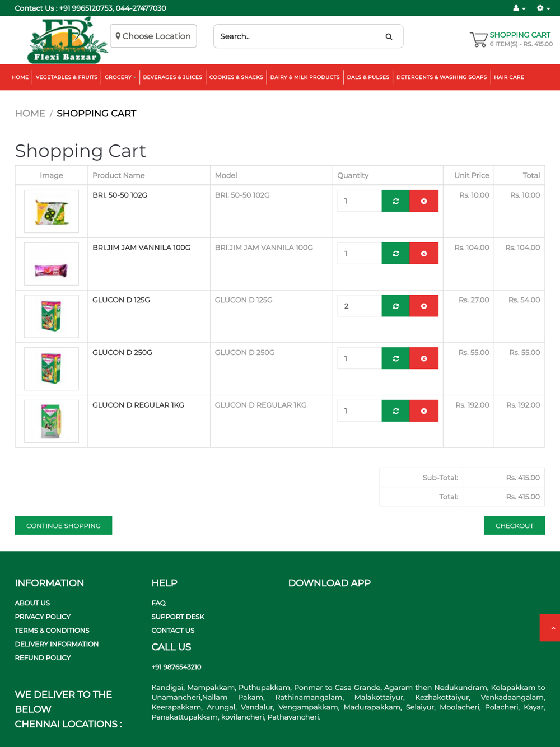Update quantity for GLUCON D REGULAR 1KG

coord(396,411)
